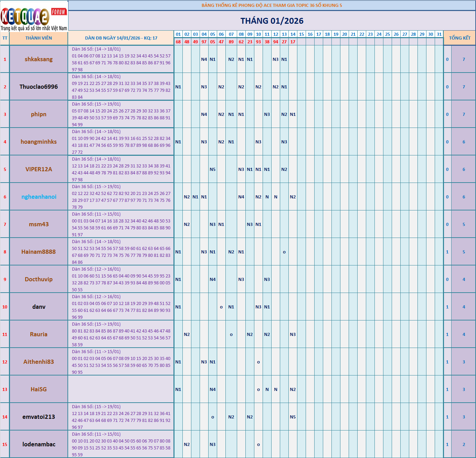Click the FORUM badge icon
This screenshot has width=476, height=458.
click(x=59, y=11)
